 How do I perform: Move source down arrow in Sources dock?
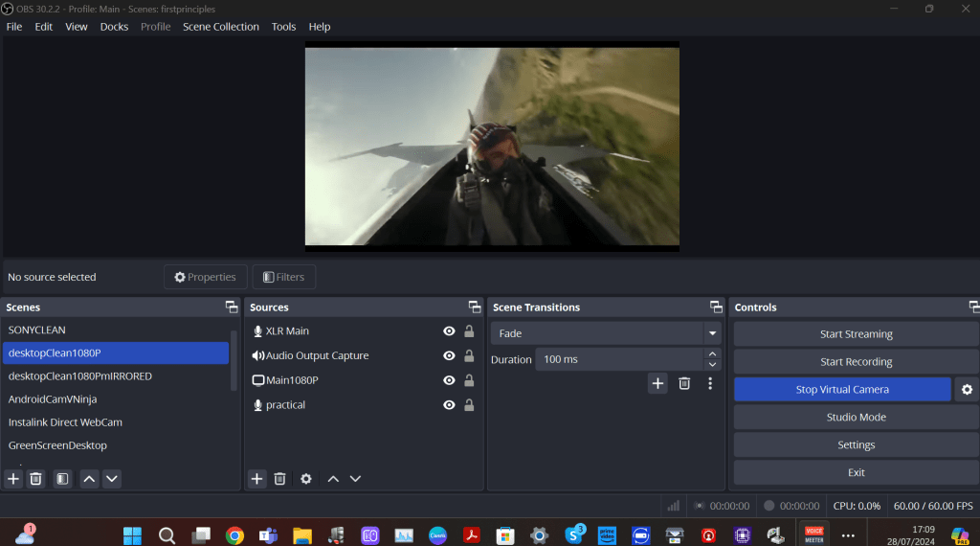(356, 479)
